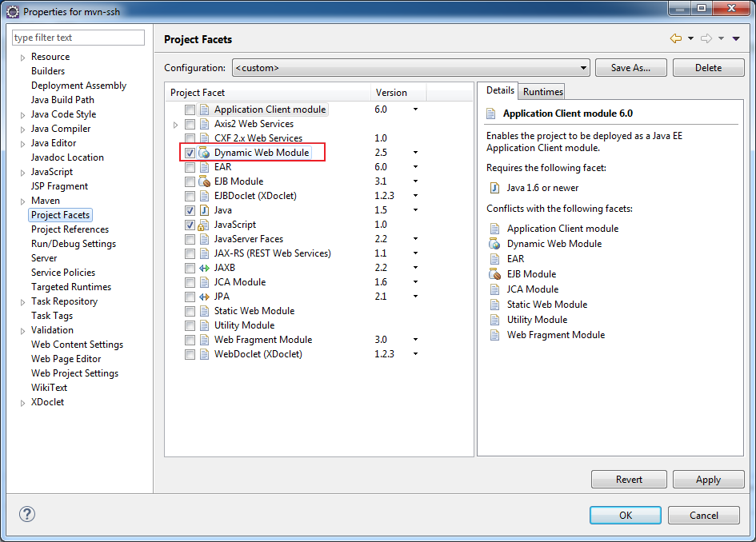Click the Dynamic Web Module icon under Conflicts
Image resolution: width=756 pixels, height=542 pixels.
(x=494, y=244)
